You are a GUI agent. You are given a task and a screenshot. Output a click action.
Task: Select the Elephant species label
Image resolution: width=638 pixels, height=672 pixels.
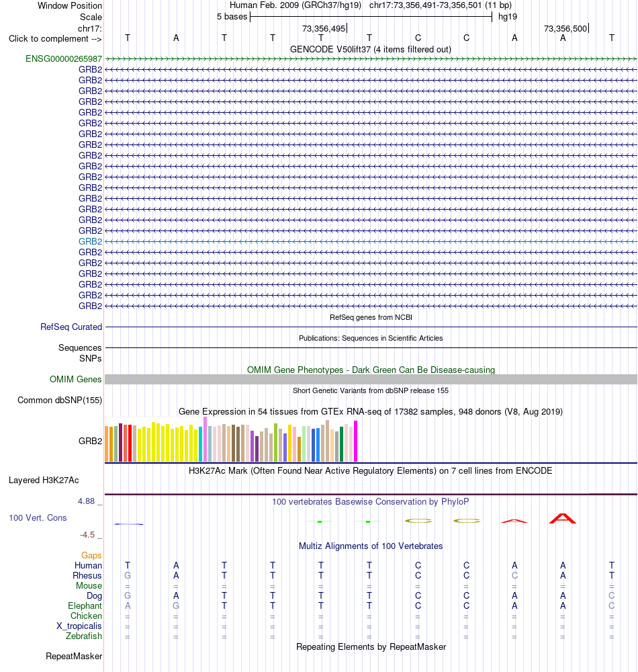[85, 605]
